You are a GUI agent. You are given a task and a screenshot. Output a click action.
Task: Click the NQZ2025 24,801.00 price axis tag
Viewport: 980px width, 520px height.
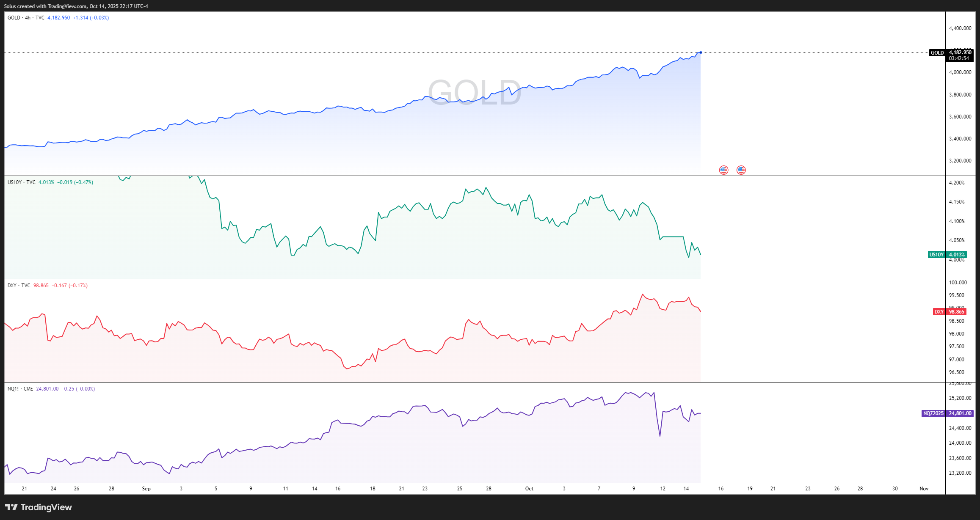pyautogui.click(x=947, y=413)
